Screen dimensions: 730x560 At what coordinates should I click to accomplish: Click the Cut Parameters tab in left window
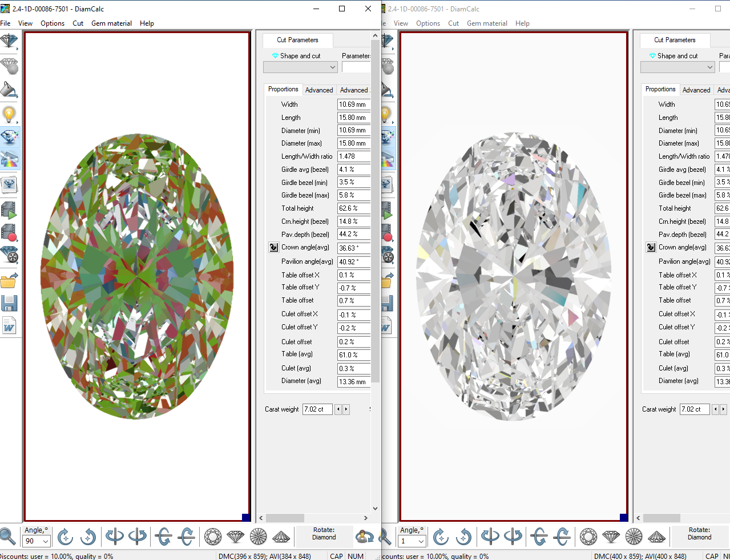(x=297, y=40)
